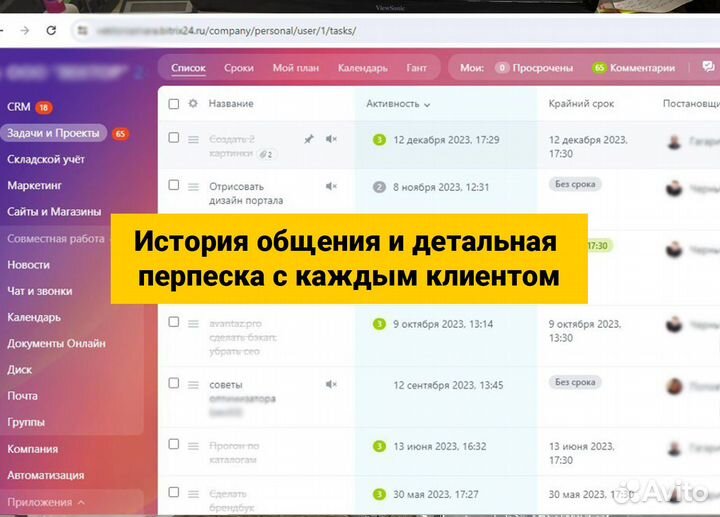Unmute the Отрисовать дизайн портала task
This screenshot has width=720, height=517.
point(331,186)
